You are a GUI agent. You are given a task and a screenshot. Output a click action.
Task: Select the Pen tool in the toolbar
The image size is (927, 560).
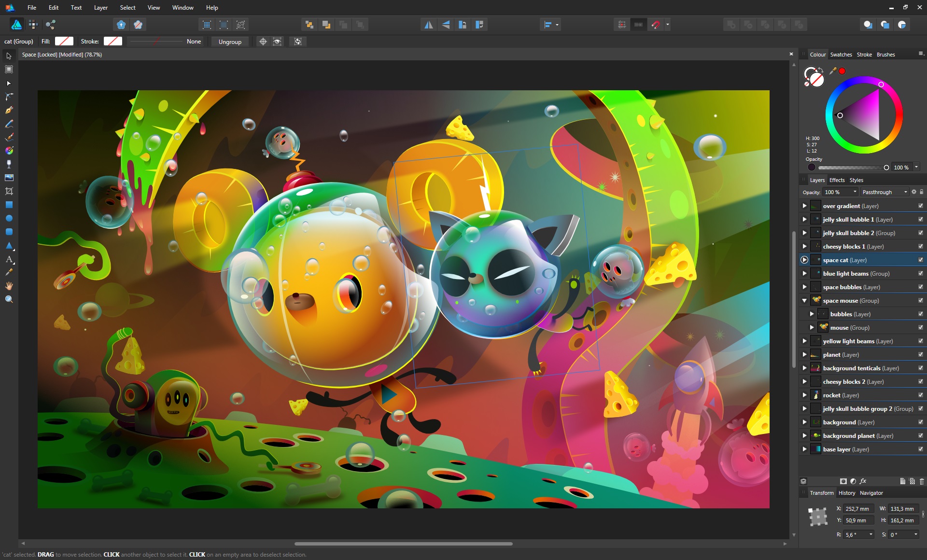click(9, 110)
